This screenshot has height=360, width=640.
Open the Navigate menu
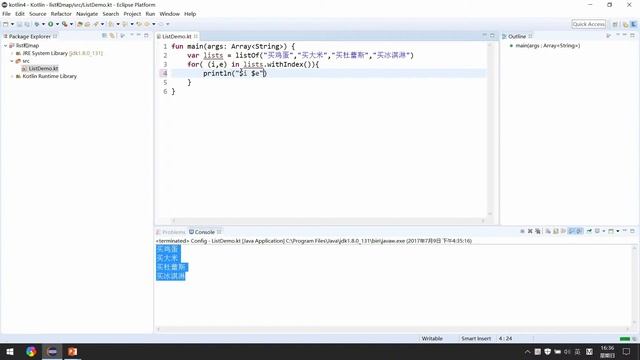pos(87,14)
